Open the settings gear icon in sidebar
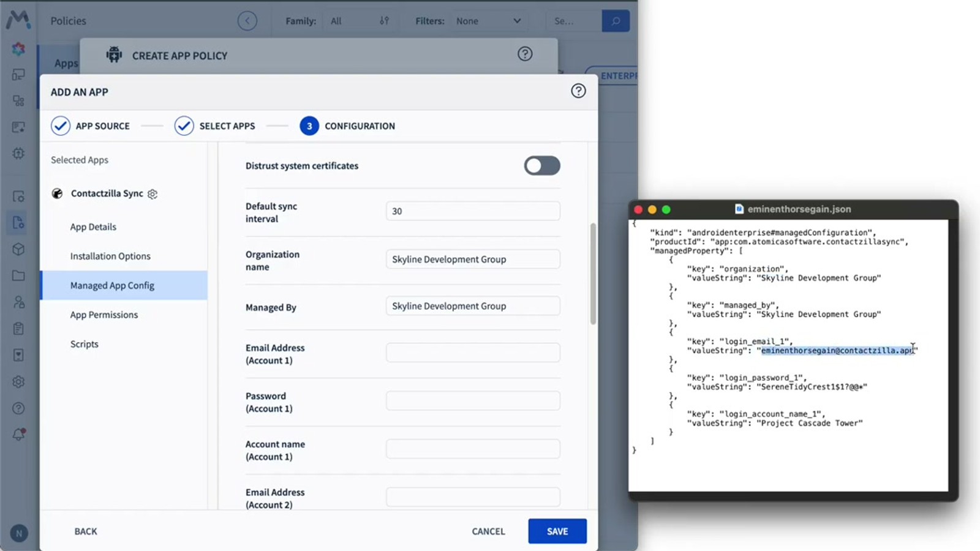The width and height of the screenshot is (980, 551). 18,381
